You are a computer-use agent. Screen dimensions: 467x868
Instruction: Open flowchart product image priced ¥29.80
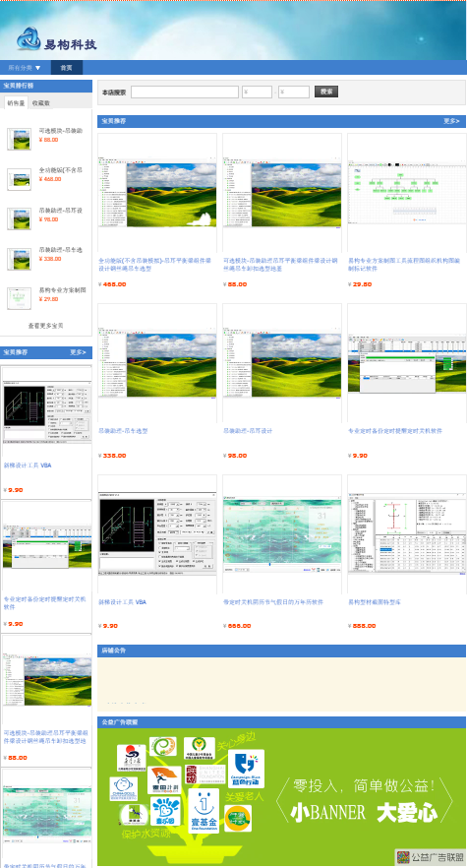(407, 193)
